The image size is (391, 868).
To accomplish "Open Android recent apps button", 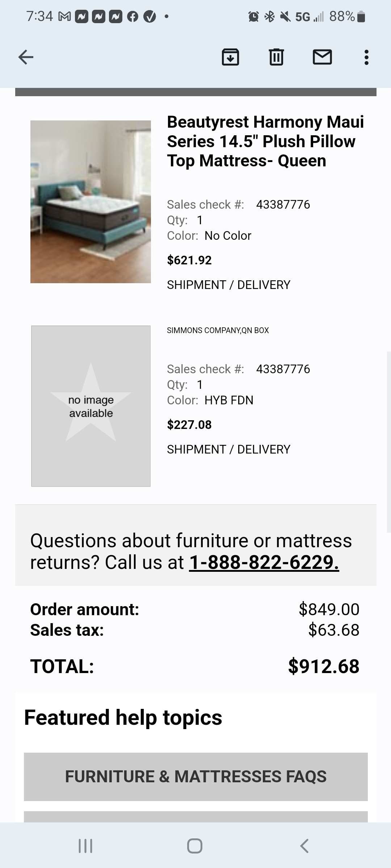I will [85, 846].
